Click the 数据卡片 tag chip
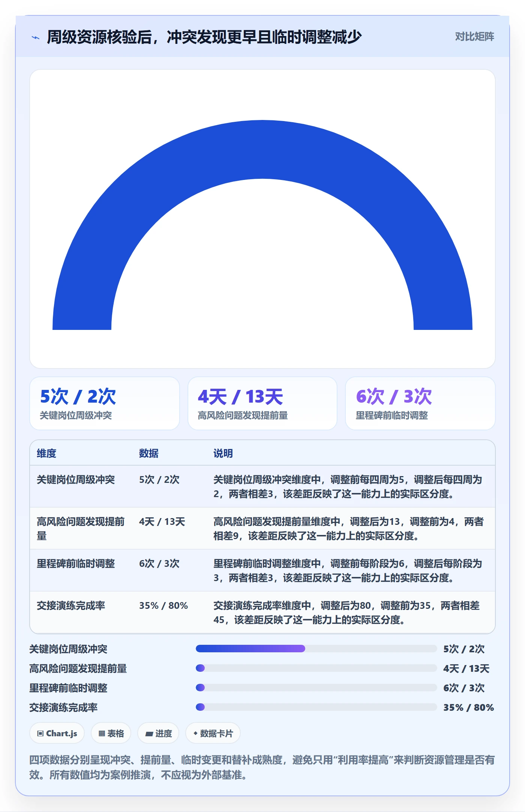 [x=213, y=733]
